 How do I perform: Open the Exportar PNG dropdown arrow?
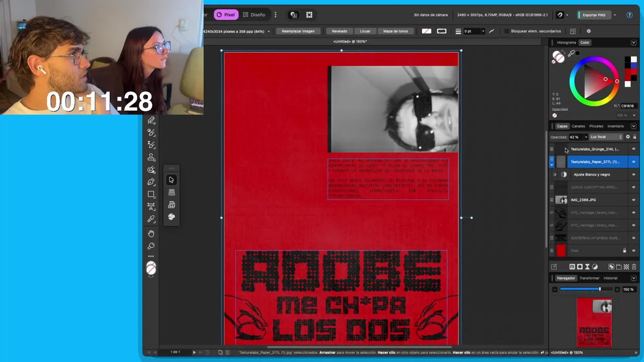pos(615,15)
